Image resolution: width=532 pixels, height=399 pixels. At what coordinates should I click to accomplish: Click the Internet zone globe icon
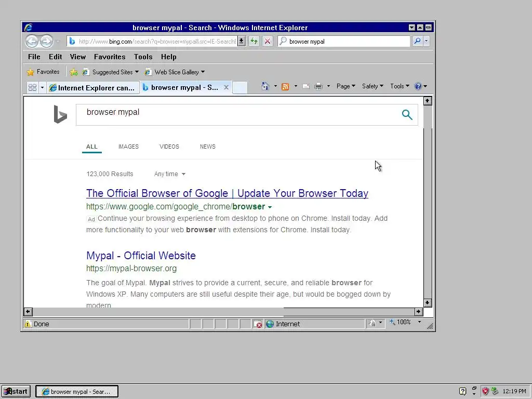coord(270,324)
